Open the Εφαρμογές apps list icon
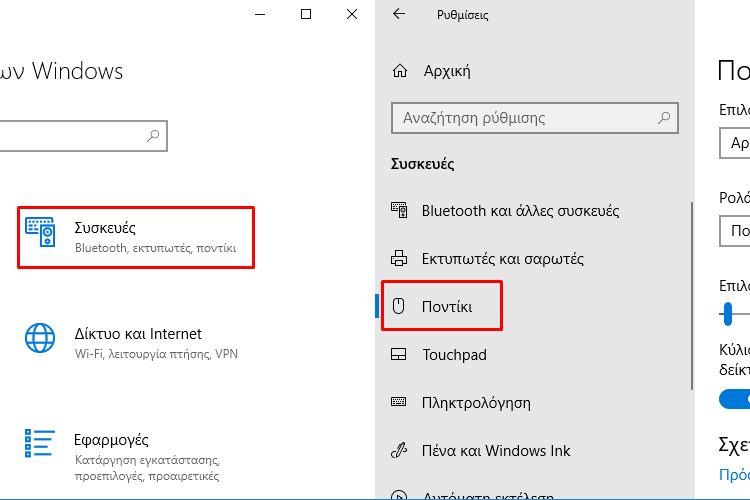This screenshot has width=750, height=500. [40, 443]
